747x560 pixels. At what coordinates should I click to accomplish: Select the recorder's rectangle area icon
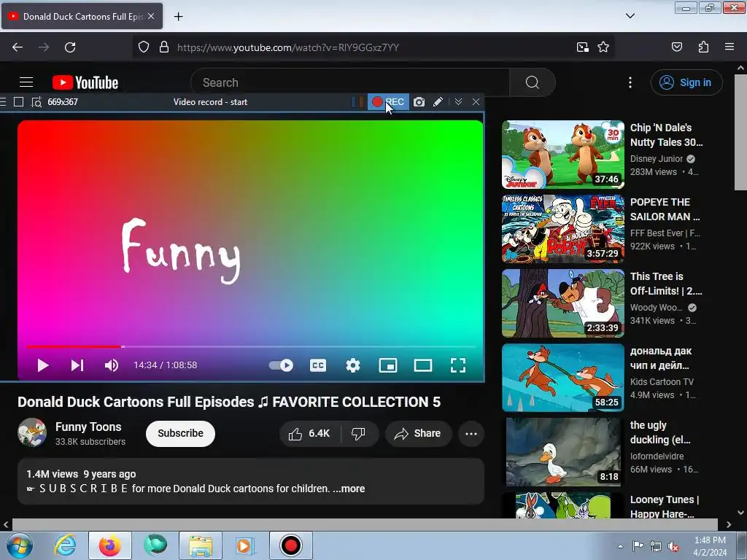click(x=18, y=102)
